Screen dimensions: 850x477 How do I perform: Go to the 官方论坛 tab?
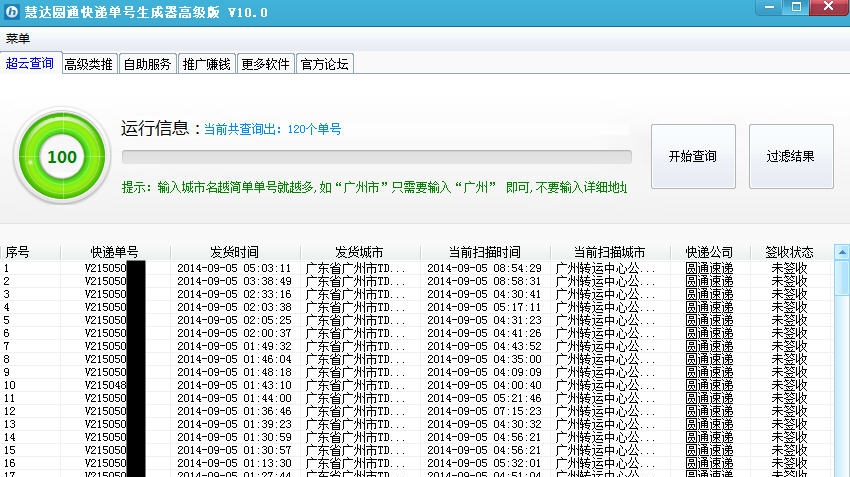pyautogui.click(x=325, y=64)
